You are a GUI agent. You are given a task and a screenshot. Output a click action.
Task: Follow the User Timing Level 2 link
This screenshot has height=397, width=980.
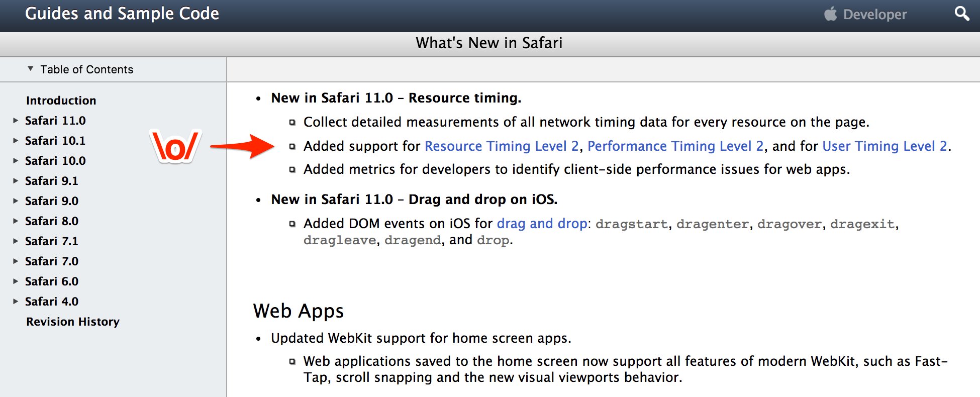tap(885, 146)
